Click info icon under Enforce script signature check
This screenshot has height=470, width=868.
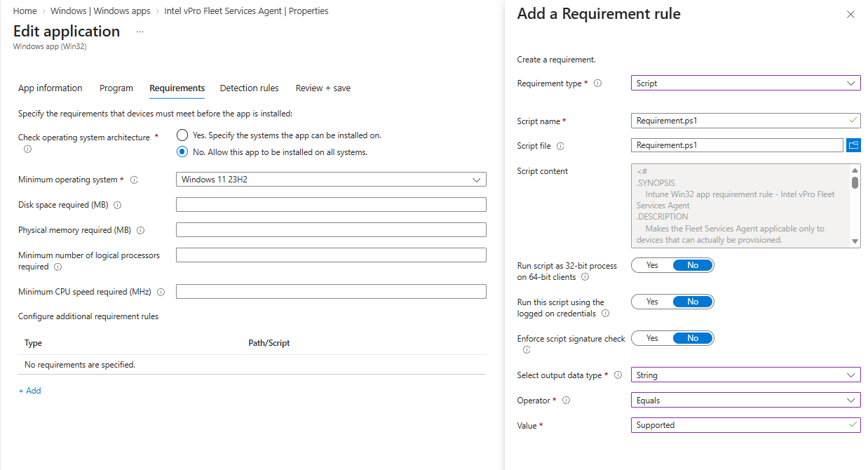527,349
